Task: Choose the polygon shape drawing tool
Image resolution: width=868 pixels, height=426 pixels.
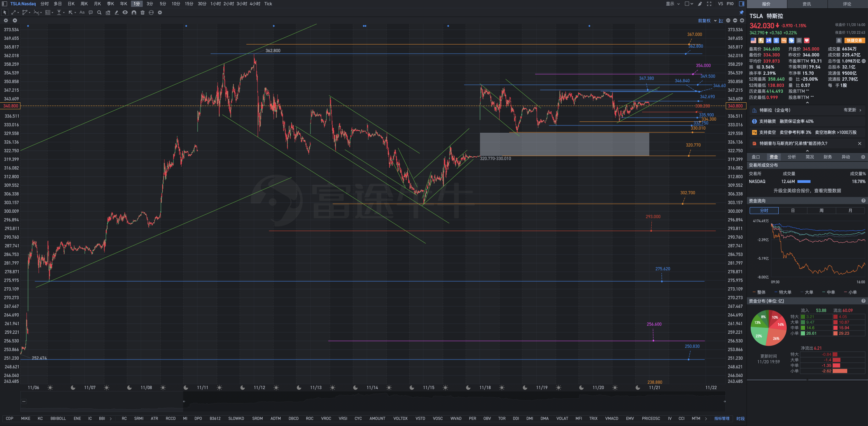Action: (25, 12)
